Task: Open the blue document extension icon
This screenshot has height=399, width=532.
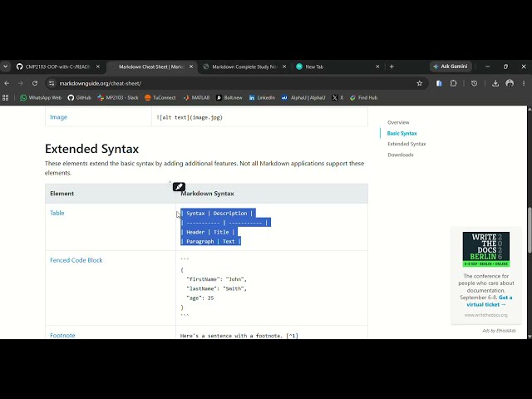Action: coord(439,83)
